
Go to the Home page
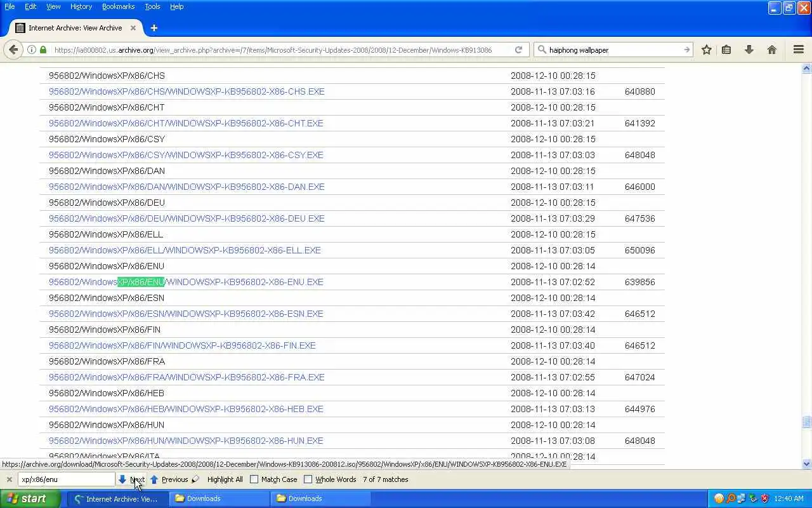771,50
